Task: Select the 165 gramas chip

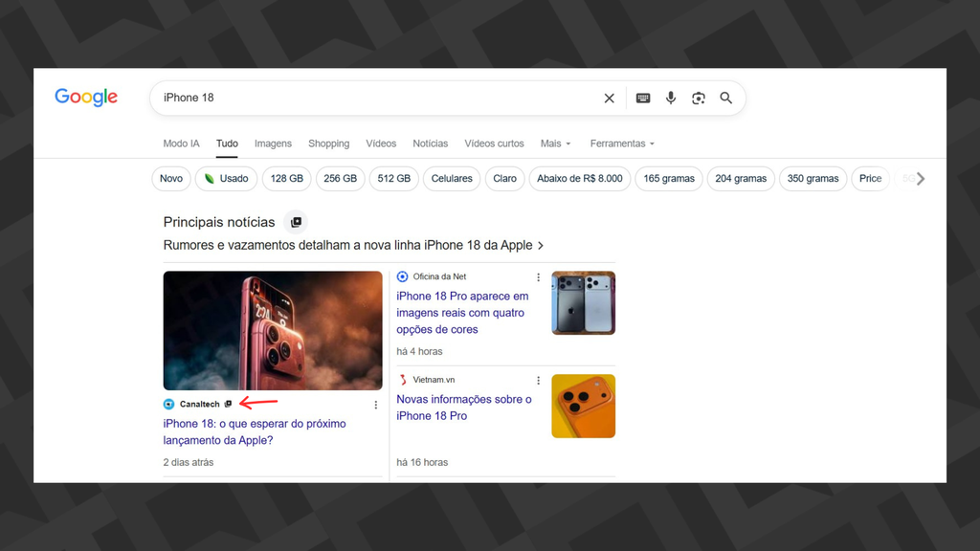Action: pyautogui.click(x=669, y=179)
